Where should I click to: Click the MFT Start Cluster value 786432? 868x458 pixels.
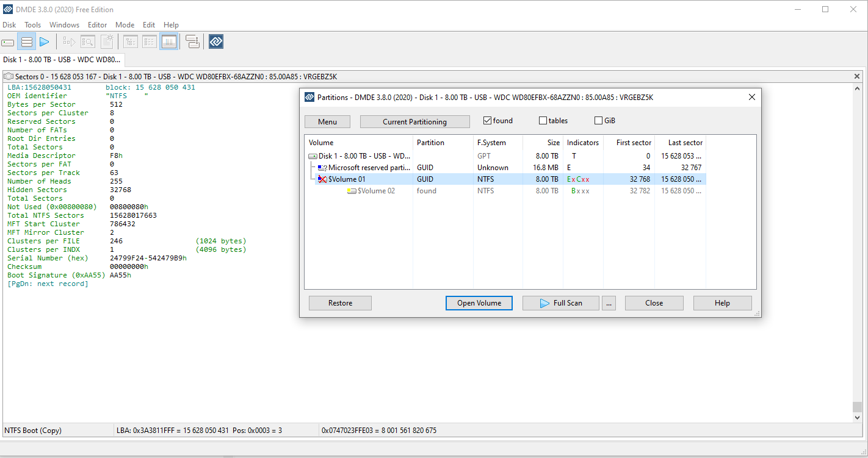[x=122, y=224]
